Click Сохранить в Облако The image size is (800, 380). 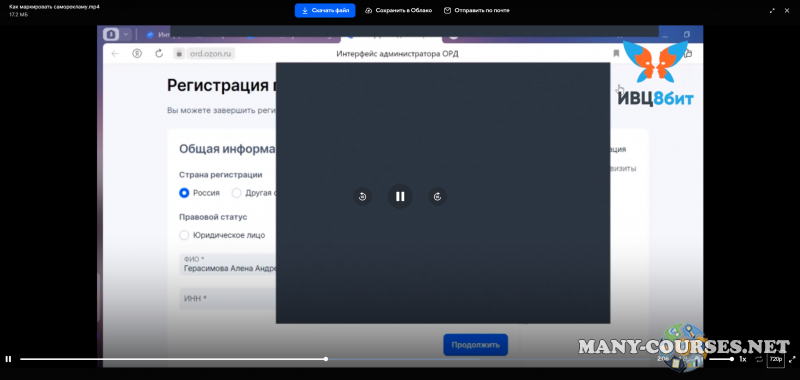click(398, 10)
